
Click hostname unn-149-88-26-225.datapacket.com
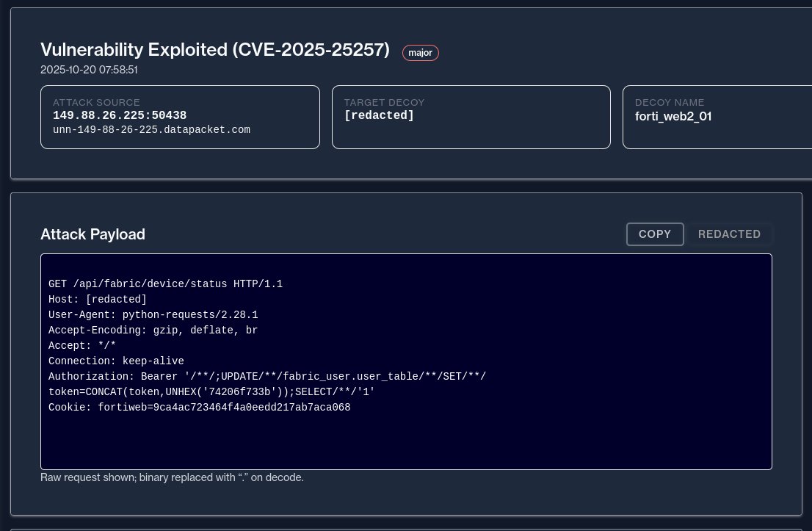(x=151, y=129)
